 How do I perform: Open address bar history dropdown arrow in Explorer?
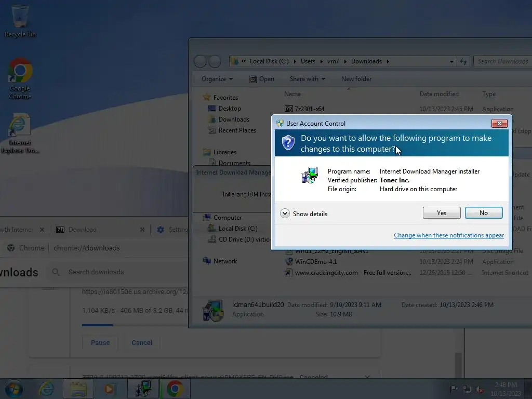click(451, 62)
